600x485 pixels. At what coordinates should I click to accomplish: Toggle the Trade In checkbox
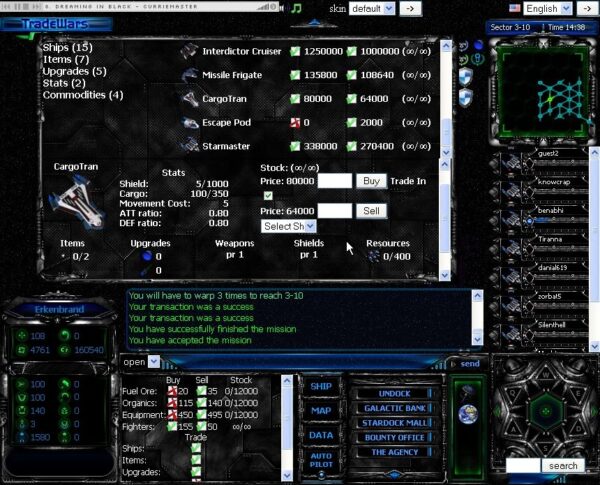coord(267,196)
